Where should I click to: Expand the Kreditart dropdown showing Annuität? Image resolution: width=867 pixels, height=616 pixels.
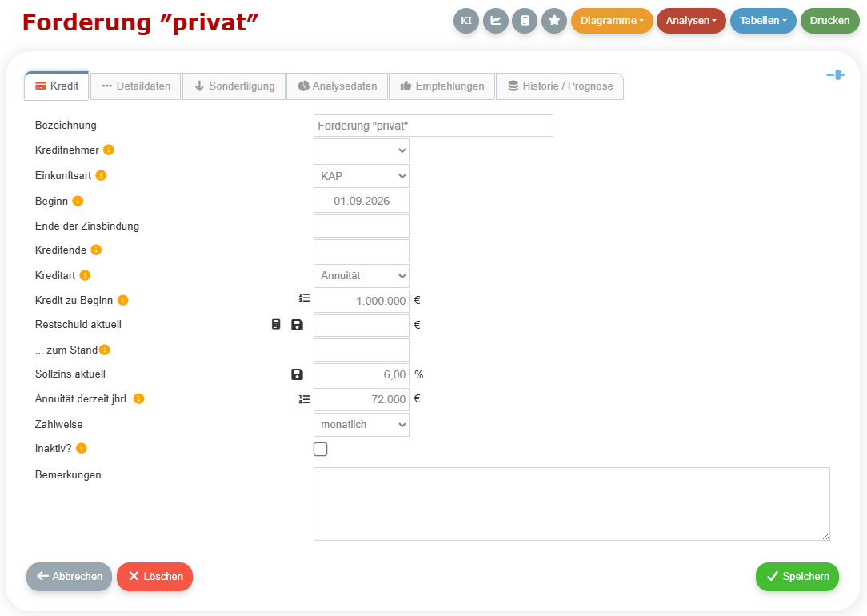click(361, 275)
